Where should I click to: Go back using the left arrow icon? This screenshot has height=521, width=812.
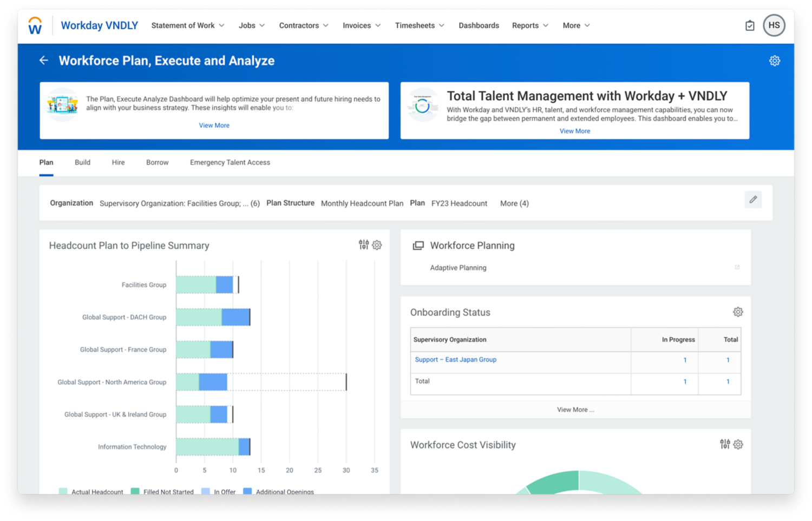[x=44, y=61]
